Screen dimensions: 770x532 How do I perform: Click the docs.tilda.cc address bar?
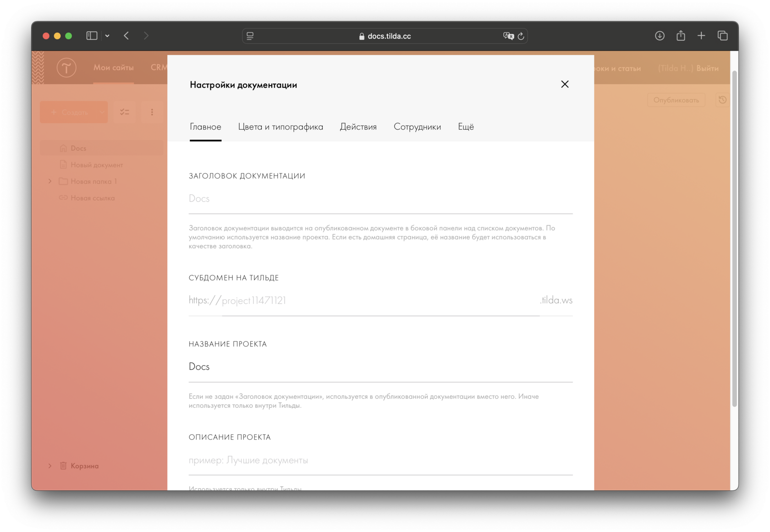click(x=385, y=36)
